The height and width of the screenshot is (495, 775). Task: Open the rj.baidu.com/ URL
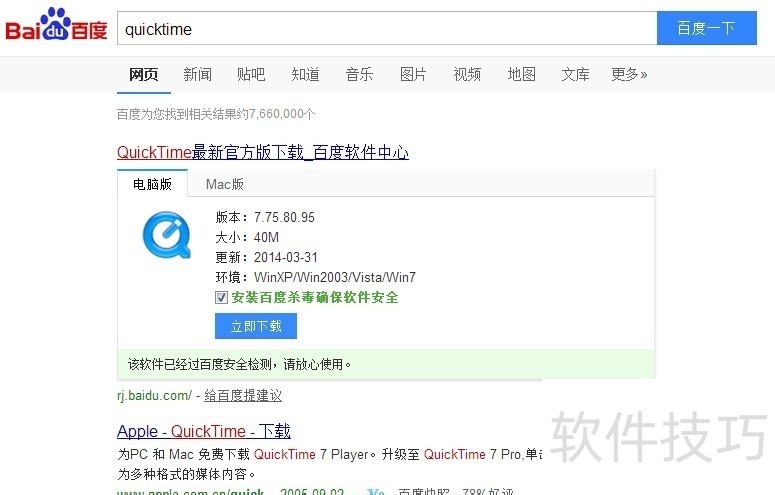point(154,396)
